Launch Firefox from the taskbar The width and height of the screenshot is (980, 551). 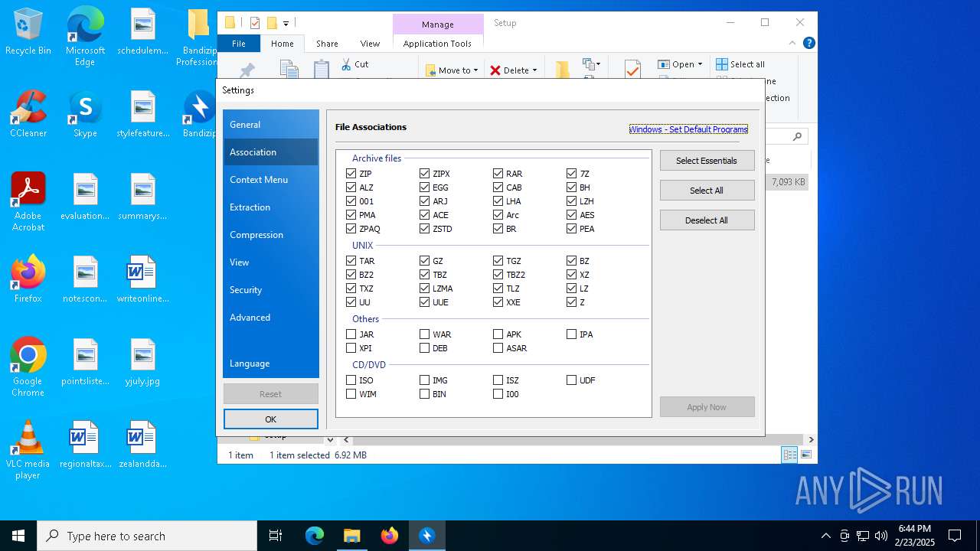(390, 536)
